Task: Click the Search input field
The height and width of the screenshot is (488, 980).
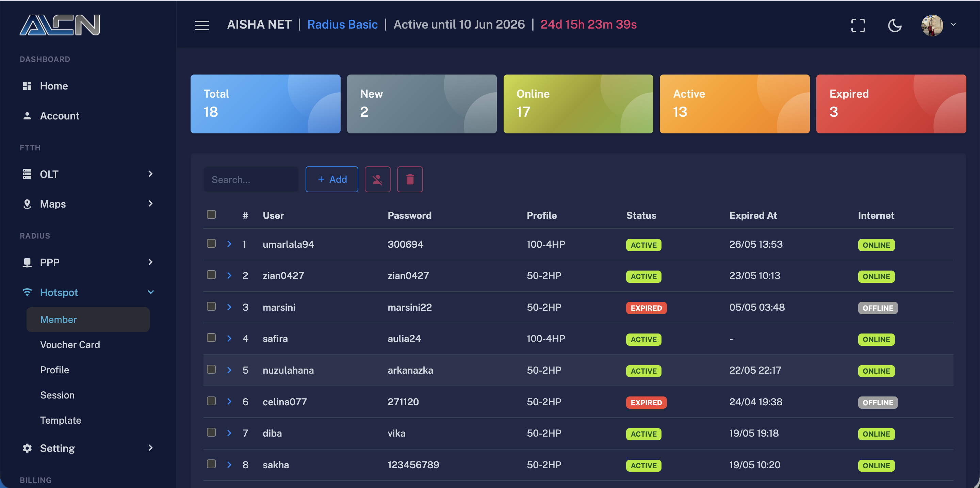Action: point(251,179)
